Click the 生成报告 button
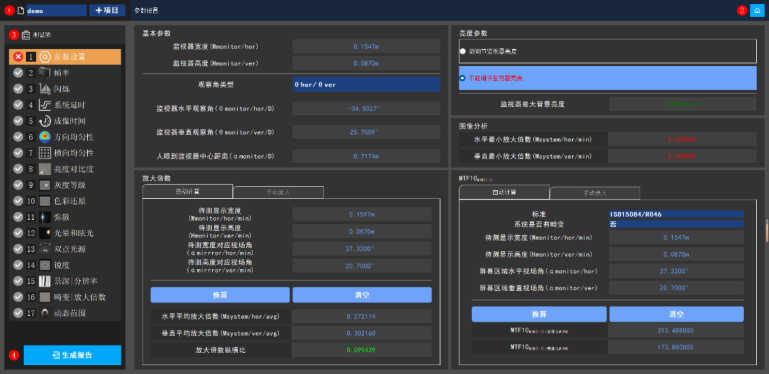The width and height of the screenshot is (769, 374). click(73, 355)
